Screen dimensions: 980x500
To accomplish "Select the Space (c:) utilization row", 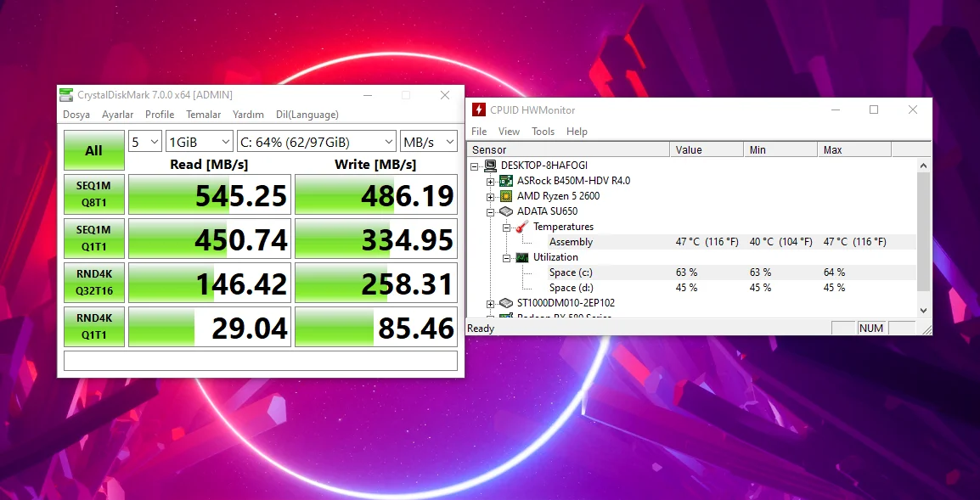I will click(x=691, y=272).
